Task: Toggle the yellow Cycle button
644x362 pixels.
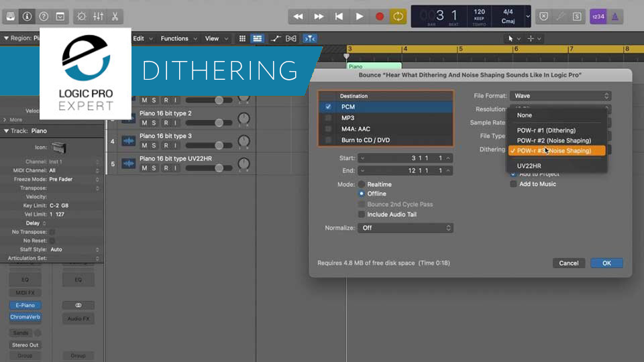Action: [x=398, y=16]
